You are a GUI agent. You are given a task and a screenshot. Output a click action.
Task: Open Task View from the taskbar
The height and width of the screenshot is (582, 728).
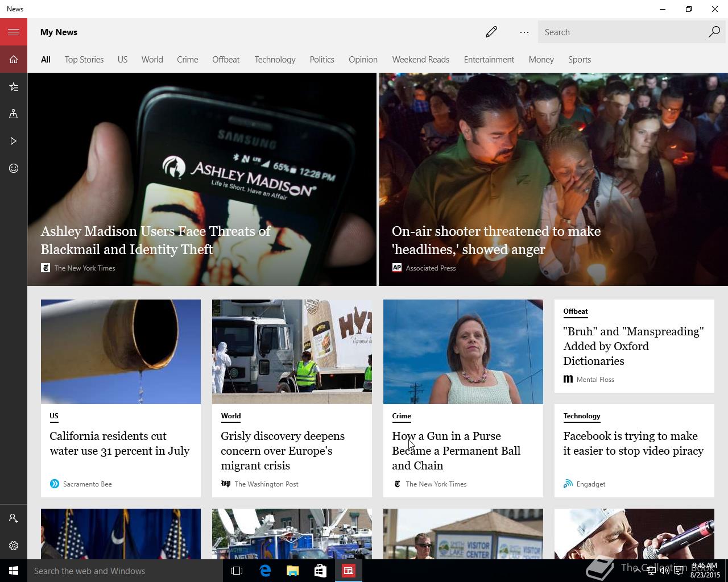tap(237, 571)
